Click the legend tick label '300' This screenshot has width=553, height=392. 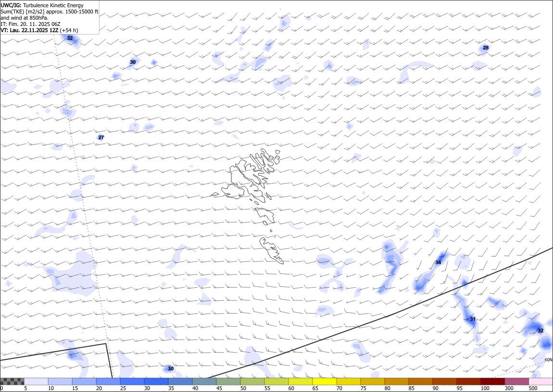(509, 389)
